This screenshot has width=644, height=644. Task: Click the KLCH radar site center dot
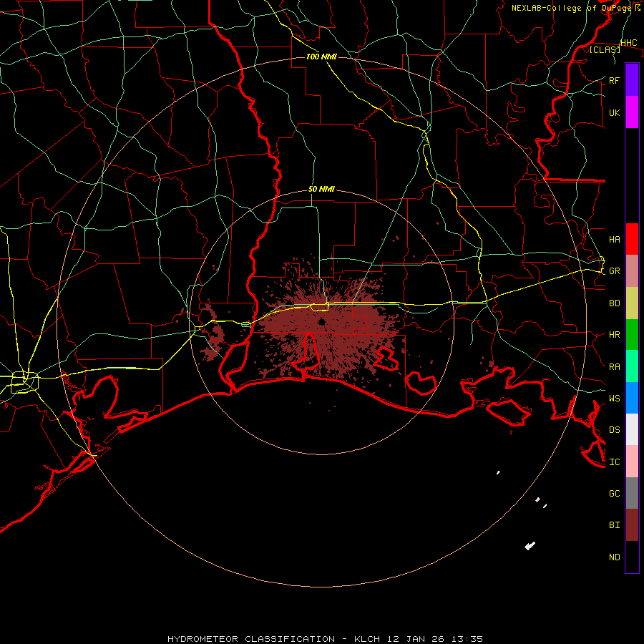tap(321, 323)
